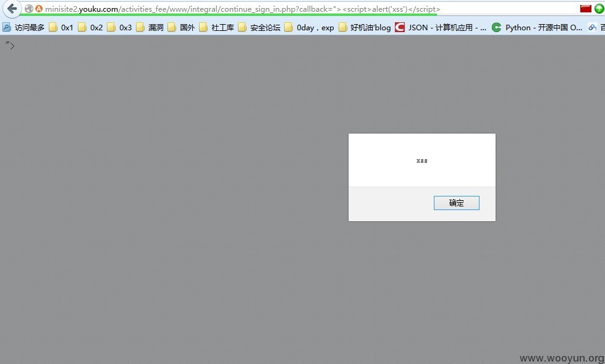Open the JSON - 计算机应用 bookmark

point(441,27)
